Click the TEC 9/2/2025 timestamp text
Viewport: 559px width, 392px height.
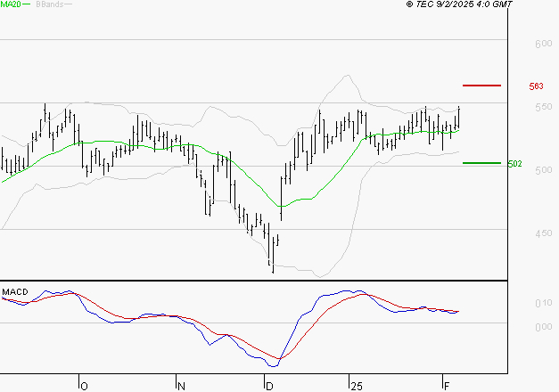tap(459, 4)
